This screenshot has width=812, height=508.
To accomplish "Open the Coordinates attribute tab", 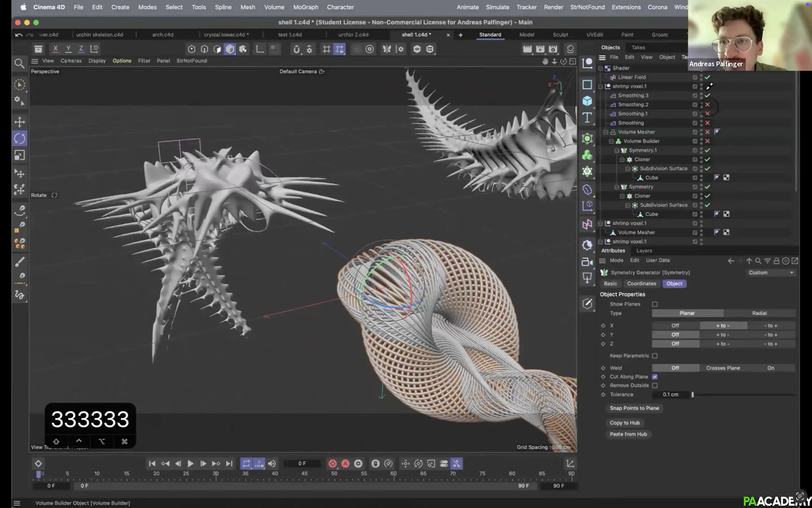I will 641,284.
